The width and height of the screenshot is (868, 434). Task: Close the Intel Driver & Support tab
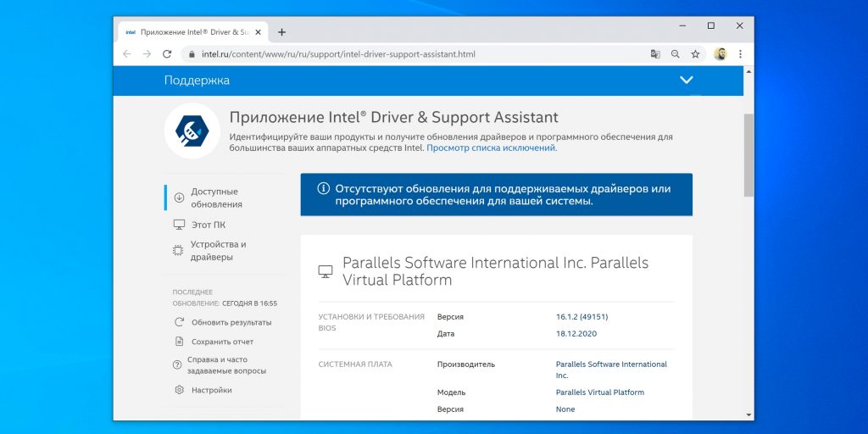click(x=258, y=32)
